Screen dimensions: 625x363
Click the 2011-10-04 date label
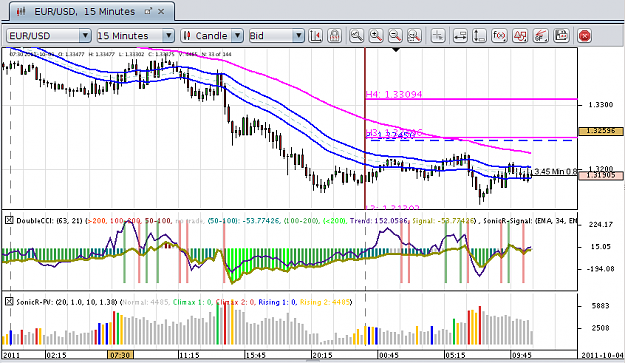coord(602,355)
